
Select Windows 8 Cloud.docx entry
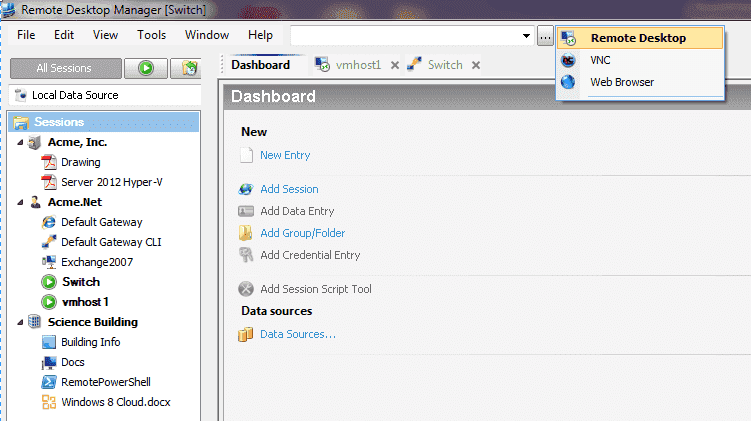click(115, 402)
